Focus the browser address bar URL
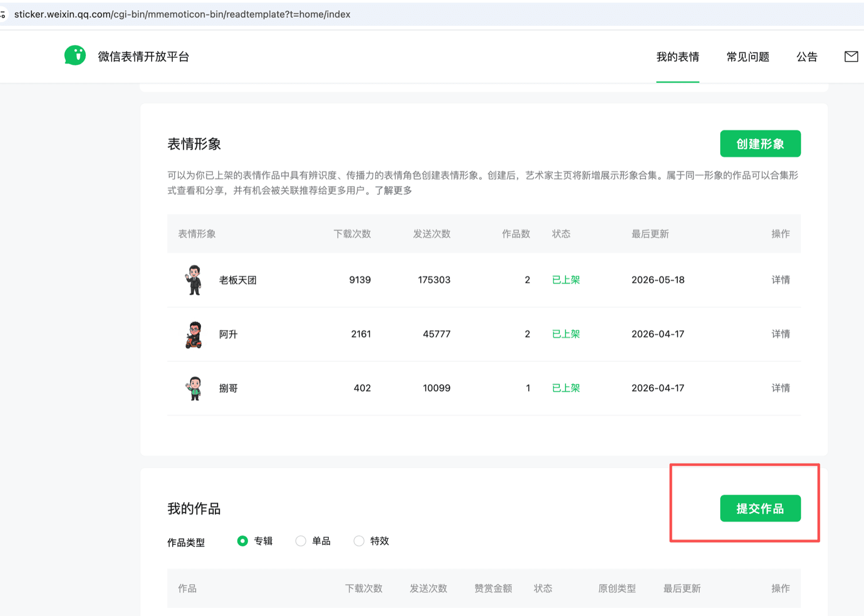Viewport: 864px width, 616px height. click(182, 15)
